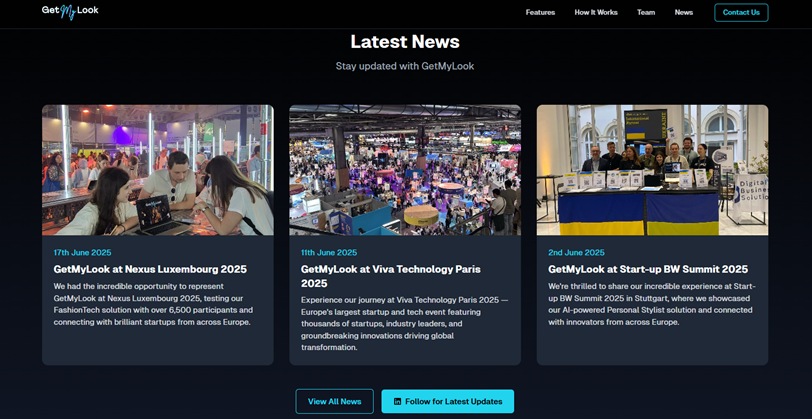812x419 pixels.
Task: Click the Latest News section heading
Action: pos(405,42)
